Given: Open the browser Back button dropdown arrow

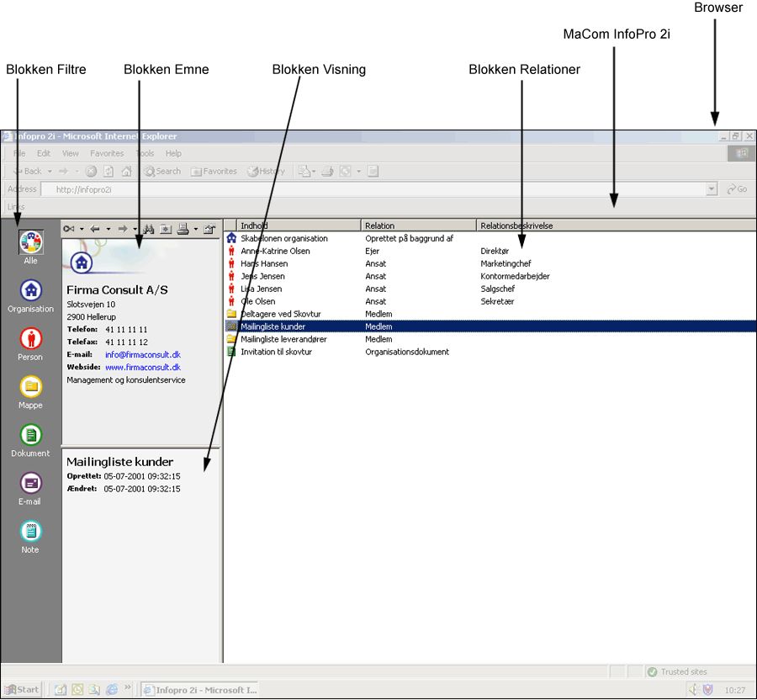Looking at the screenshot, I should [x=50, y=172].
